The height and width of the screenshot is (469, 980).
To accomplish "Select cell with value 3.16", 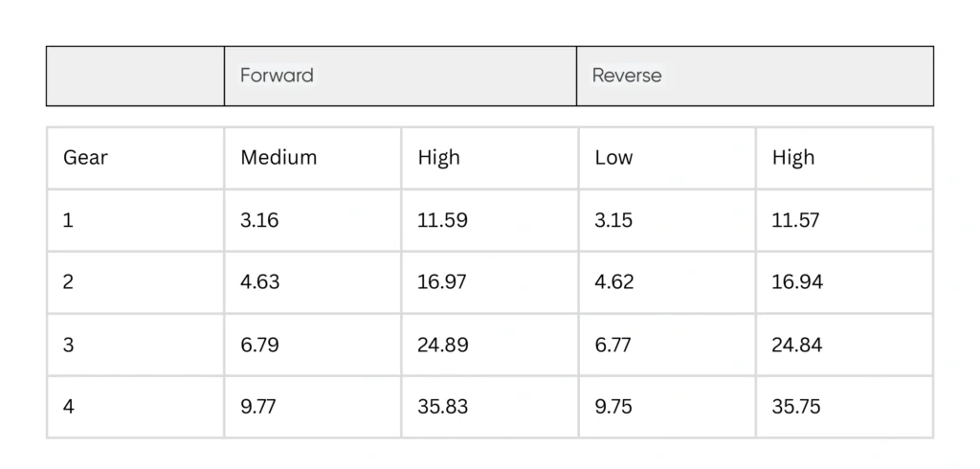I will click(259, 220).
